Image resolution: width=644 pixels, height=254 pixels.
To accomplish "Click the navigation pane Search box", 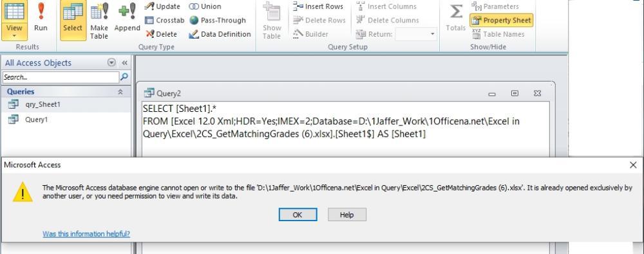I will [61, 77].
